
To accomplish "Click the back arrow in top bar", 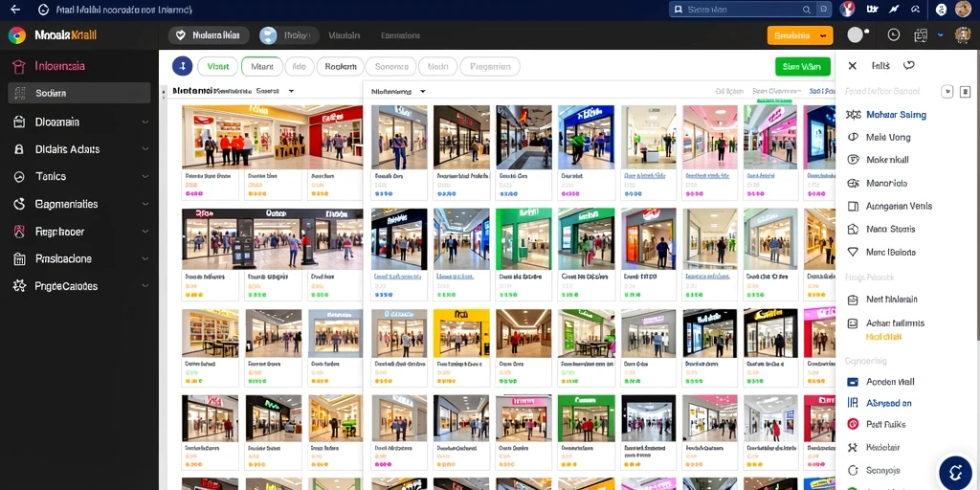I will (x=15, y=10).
